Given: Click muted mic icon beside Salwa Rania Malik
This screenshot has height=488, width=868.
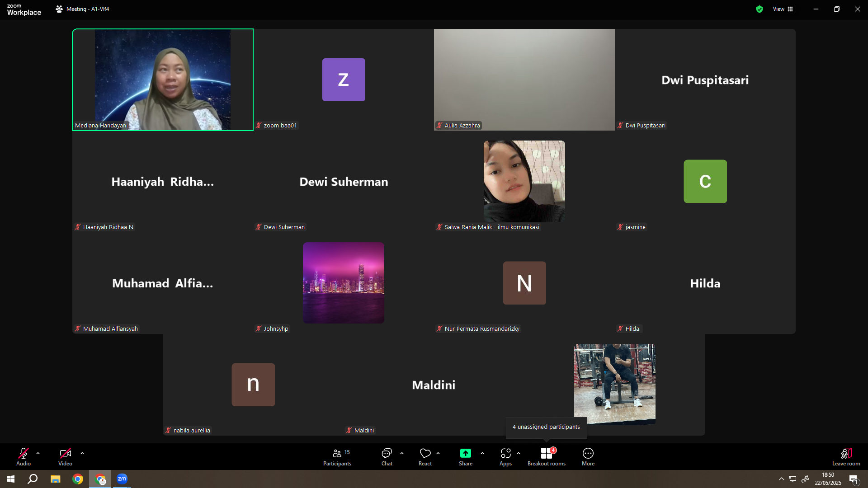Looking at the screenshot, I should [x=439, y=227].
